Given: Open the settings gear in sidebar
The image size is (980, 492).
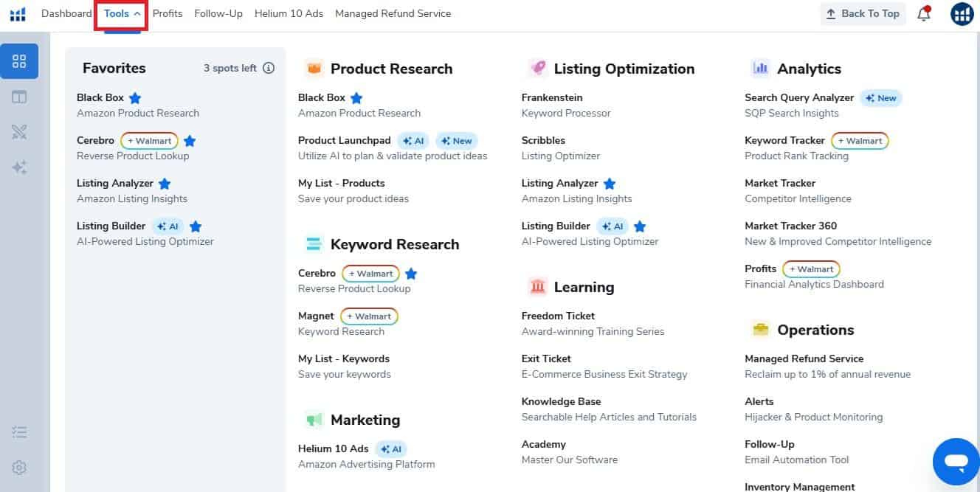Looking at the screenshot, I should click(x=19, y=468).
